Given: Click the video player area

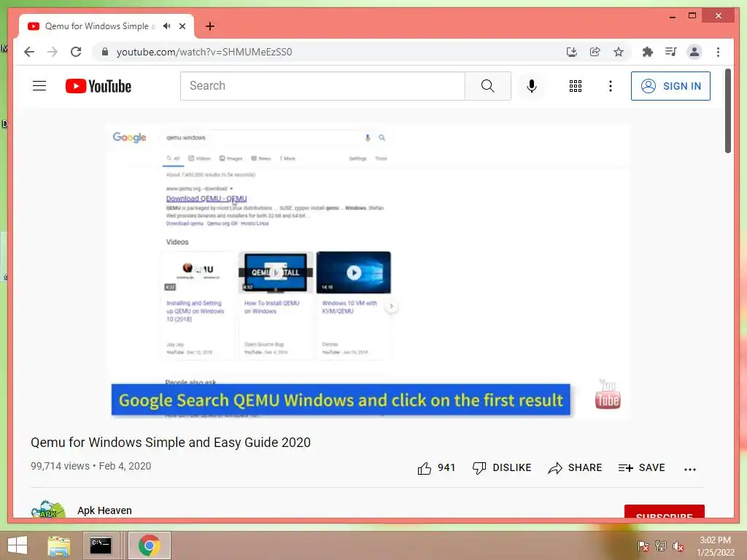Looking at the screenshot, I should point(369,272).
